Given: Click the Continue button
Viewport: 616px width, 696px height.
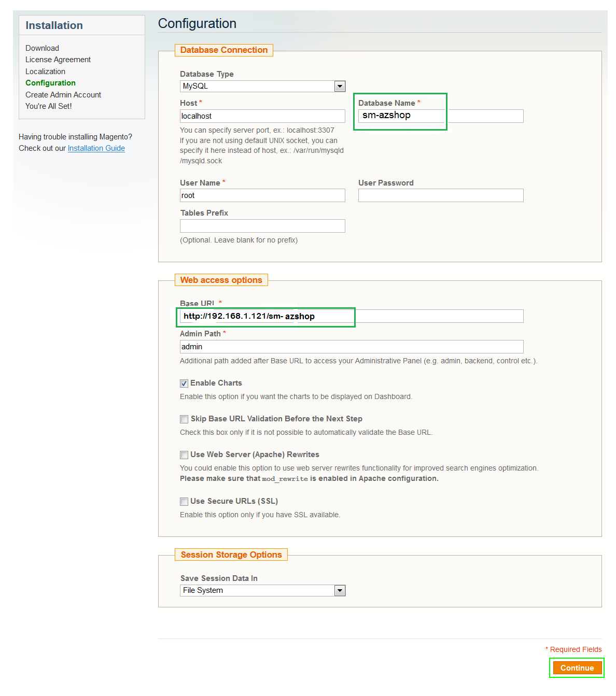Looking at the screenshot, I should pyautogui.click(x=577, y=668).
